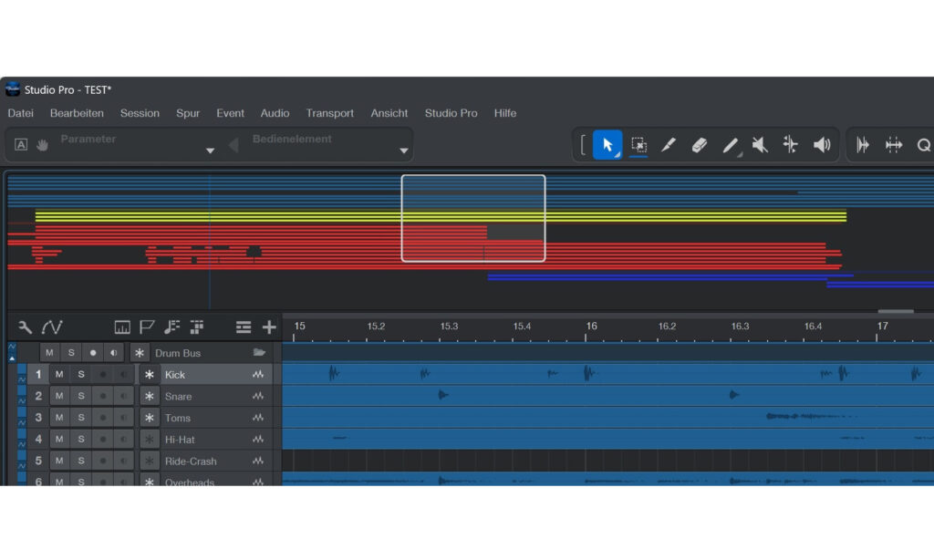
Task: Select the Arrow tool in the toolbar
Action: click(x=607, y=145)
